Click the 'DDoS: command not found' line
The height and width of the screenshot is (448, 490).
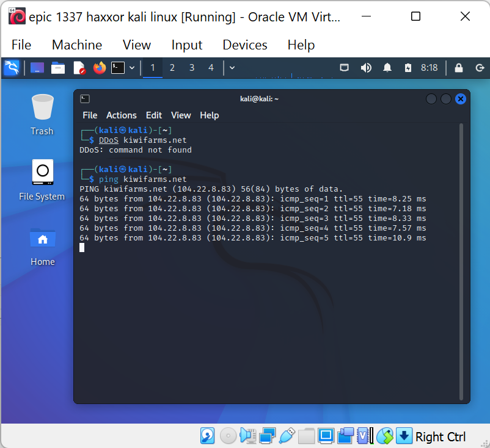coord(136,150)
